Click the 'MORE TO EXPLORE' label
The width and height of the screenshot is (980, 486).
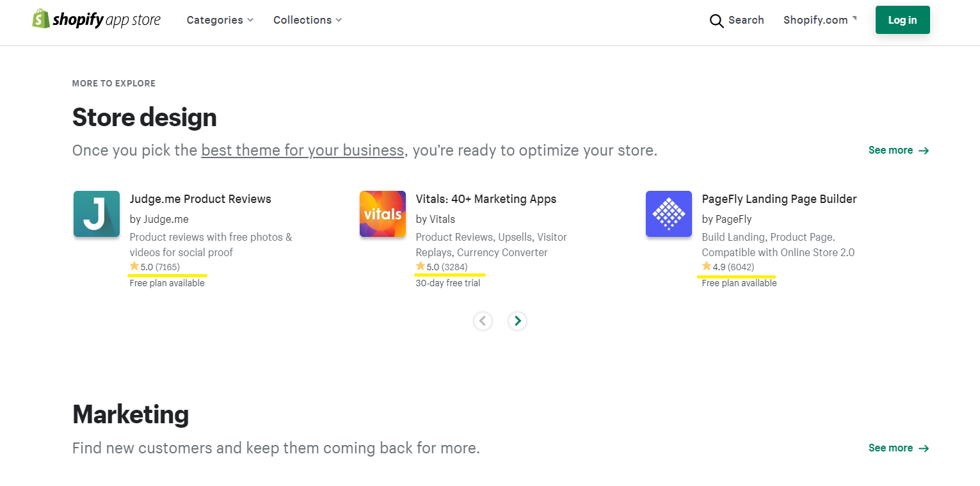(114, 83)
